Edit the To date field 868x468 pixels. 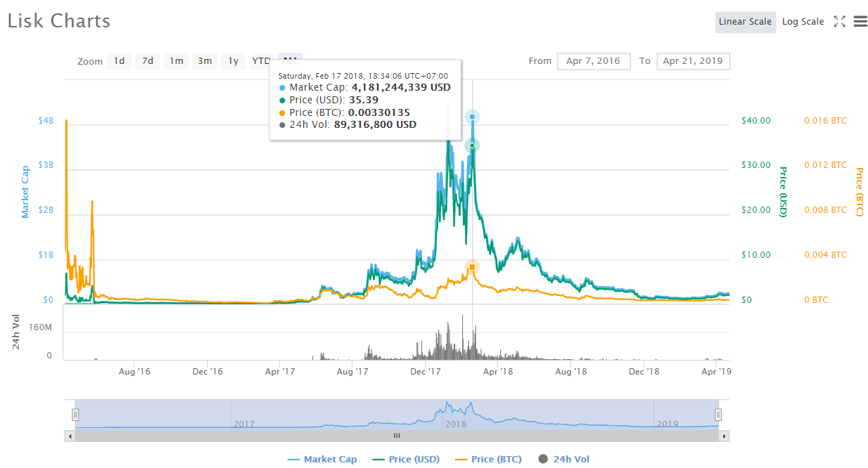click(x=693, y=61)
